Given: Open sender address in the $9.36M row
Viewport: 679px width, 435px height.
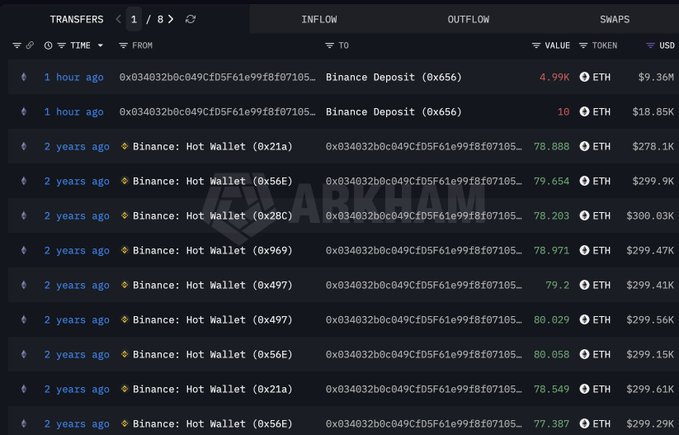Looking at the screenshot, I should click(x=217, y=77).
